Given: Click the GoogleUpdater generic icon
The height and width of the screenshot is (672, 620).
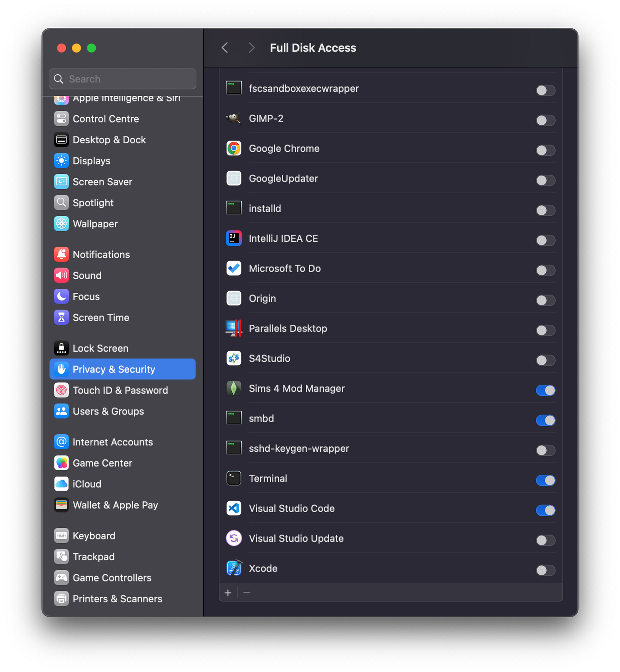Looking at the screenshot, I should (x=234, y=178).
